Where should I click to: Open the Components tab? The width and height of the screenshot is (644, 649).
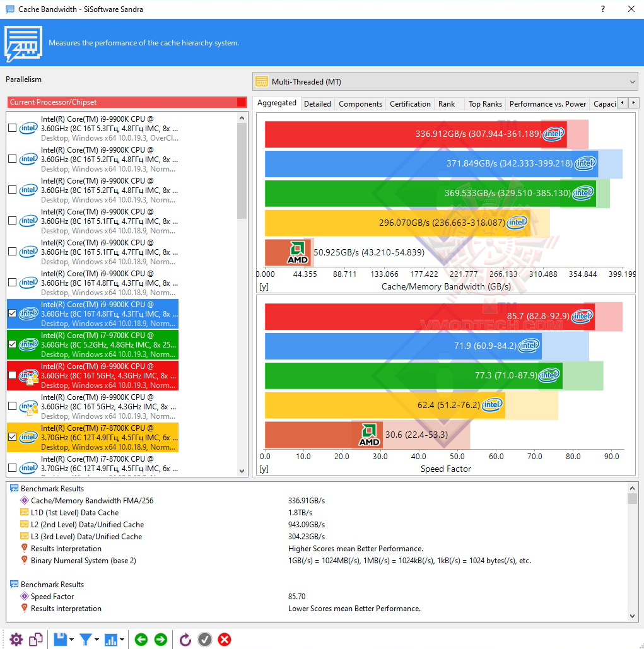click(360, 104)
